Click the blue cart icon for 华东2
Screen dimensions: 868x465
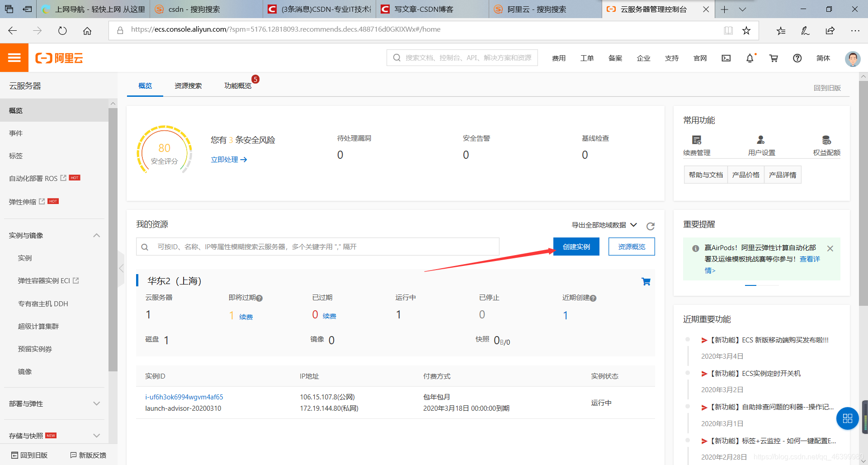pyautogui.click(x=646, y=281)
